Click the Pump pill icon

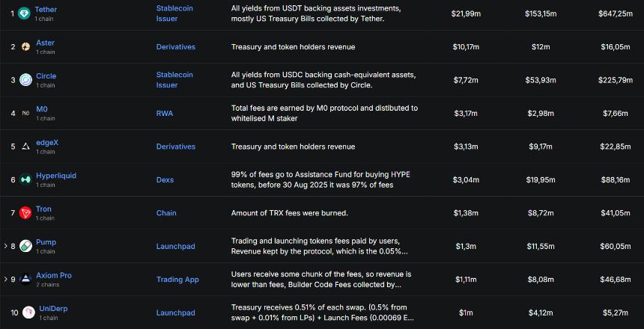(x=25, y=246)
